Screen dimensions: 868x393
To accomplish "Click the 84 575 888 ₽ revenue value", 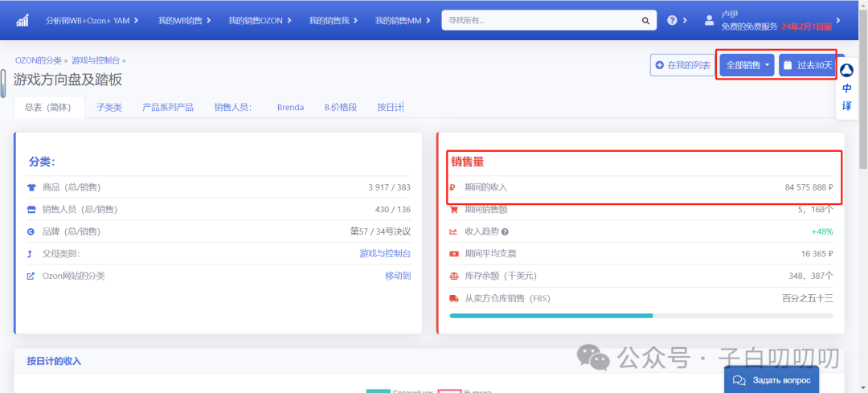I will coord(809,187).
